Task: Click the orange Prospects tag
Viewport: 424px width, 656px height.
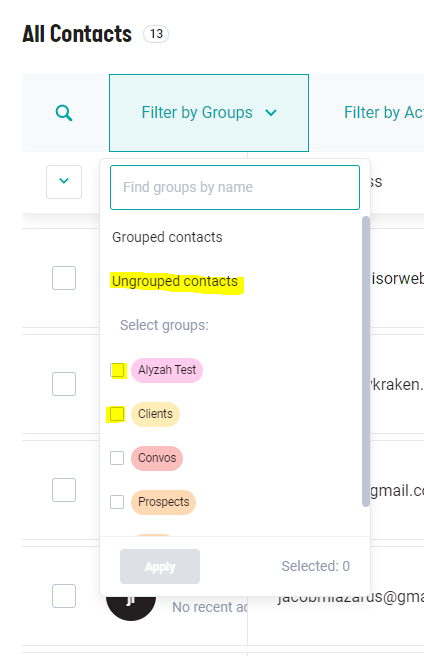Action: tap(164, 502)
